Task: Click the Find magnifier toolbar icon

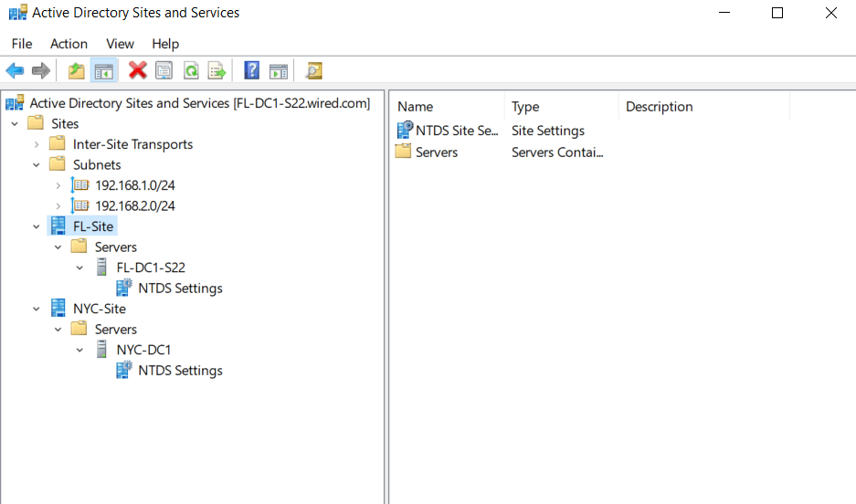Action: click(x=313, y=70)
